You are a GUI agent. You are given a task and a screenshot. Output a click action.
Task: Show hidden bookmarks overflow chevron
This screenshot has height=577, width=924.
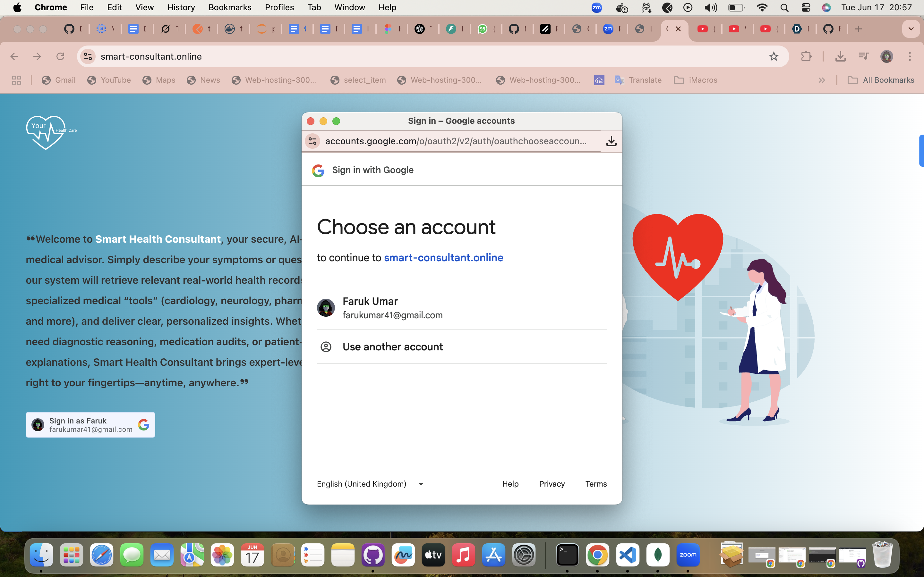(822, 80)
